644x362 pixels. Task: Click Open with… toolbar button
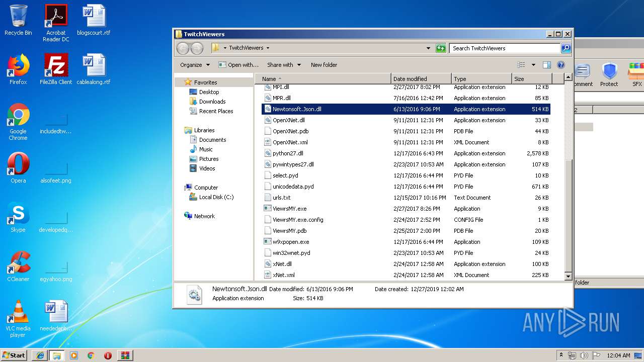238,65
